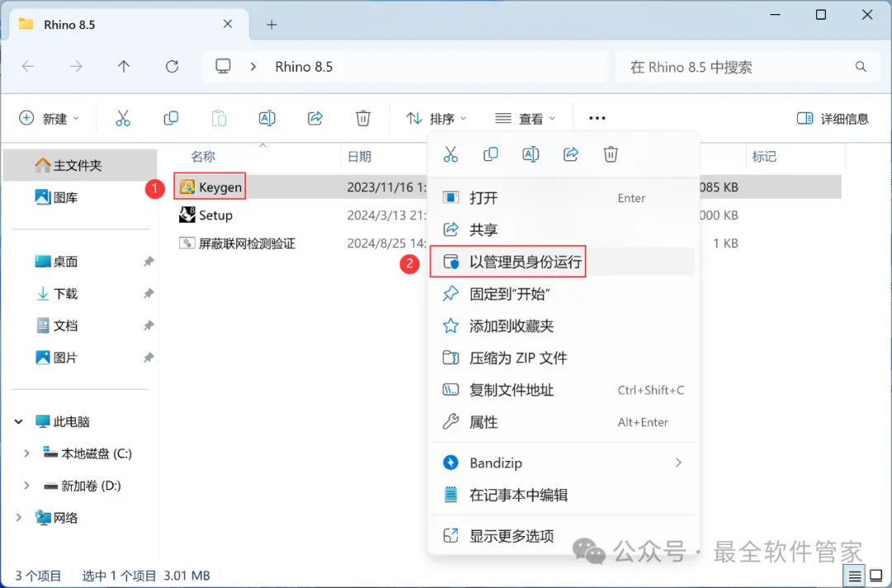
Task: Unpin 文档 from quick access
Action: pyautogui.click(x=148, y=326)
